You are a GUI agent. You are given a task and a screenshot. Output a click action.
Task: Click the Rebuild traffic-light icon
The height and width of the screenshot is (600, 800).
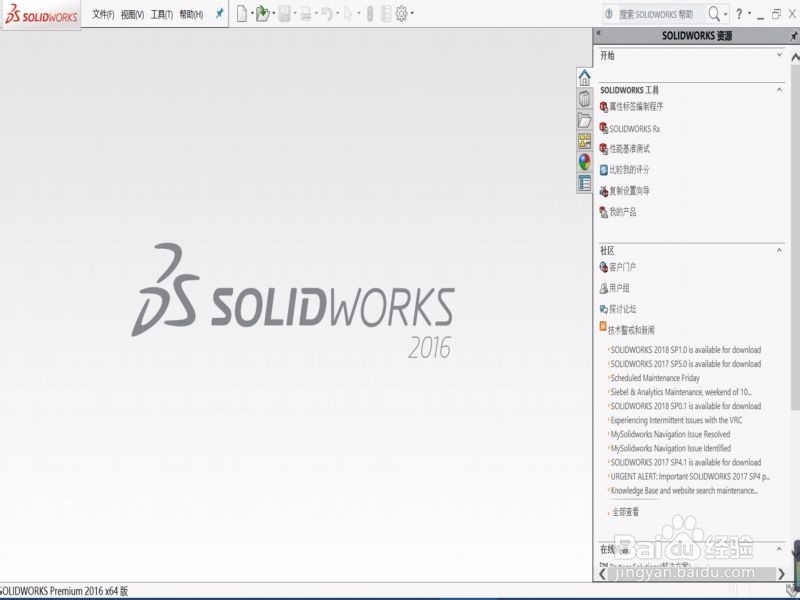point(370,14)
